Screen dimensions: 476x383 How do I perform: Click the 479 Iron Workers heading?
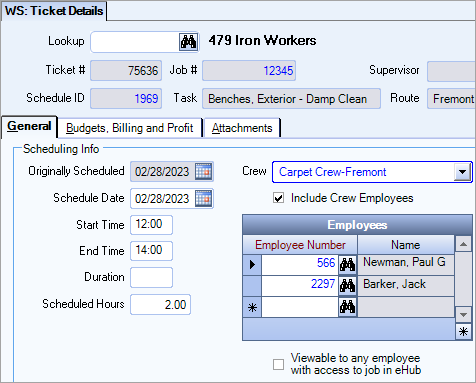262,40
